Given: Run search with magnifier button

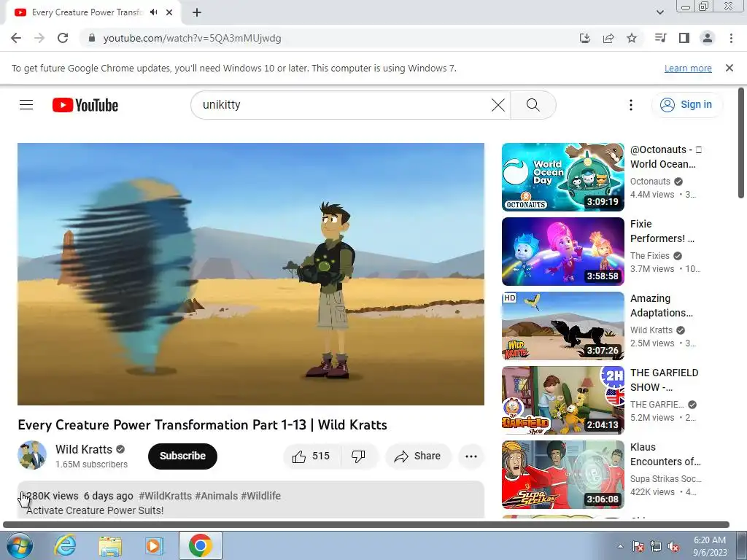Looking at the screenshot, I should point(533,105).
